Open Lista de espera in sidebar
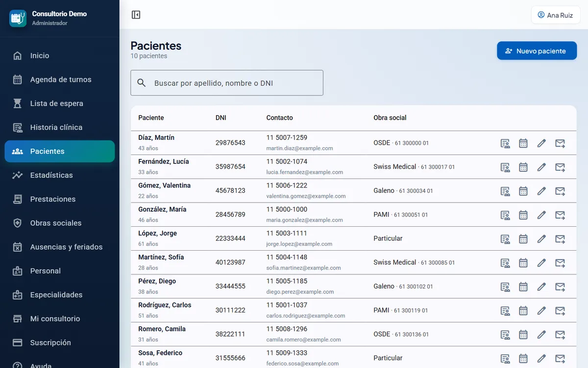Viewport: 588px width, 368px height. pos(60,104)
